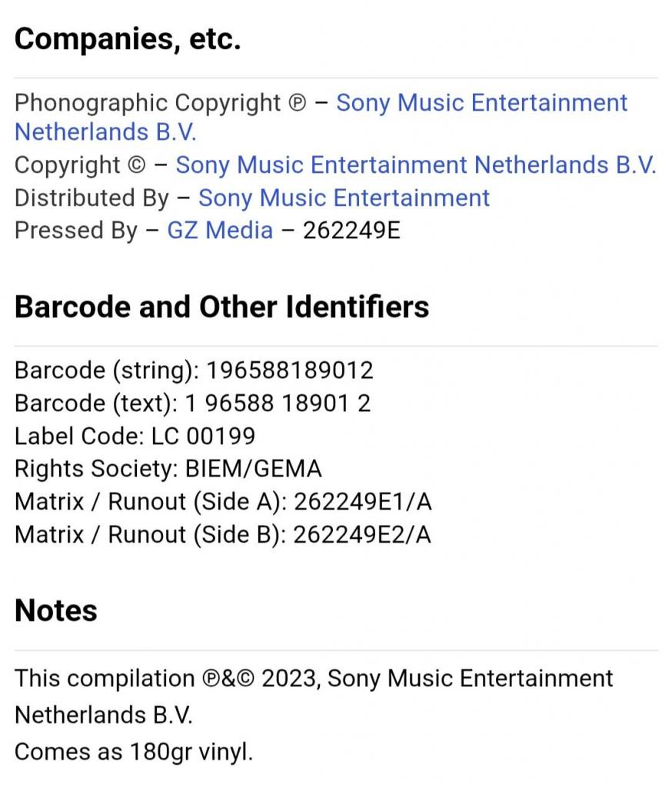The height and width of the screenshot is (787, 672).
Task: Click the Notes heading
Action: pos(56,610)
